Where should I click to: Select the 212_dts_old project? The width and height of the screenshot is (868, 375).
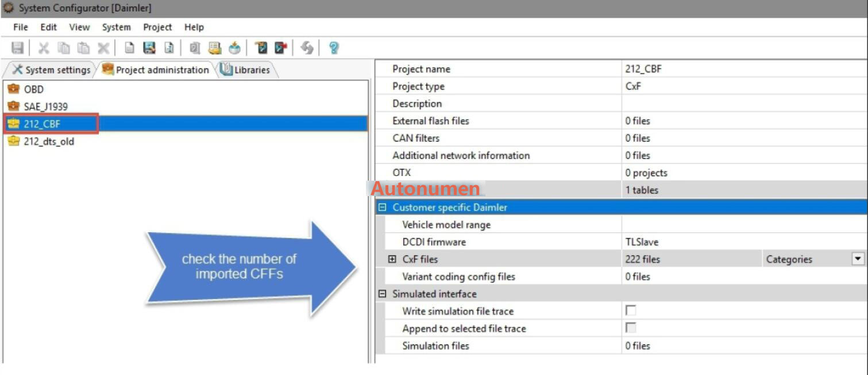49,141
